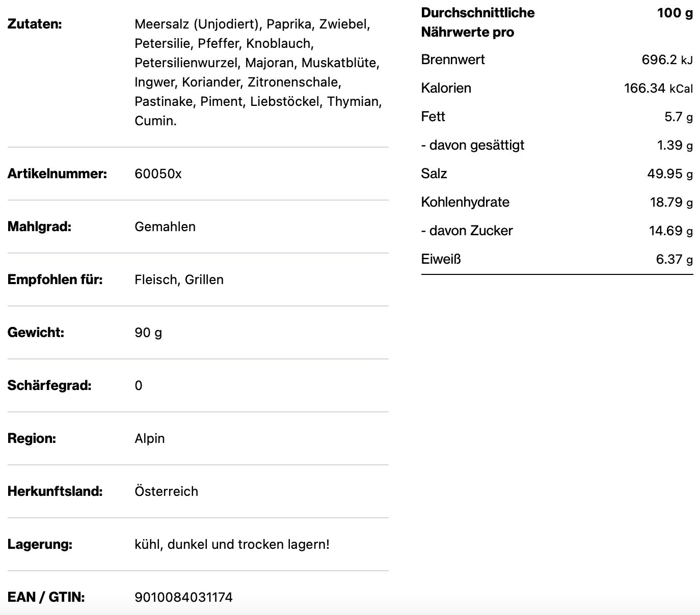Click the Mahlgrad value Gemahlen
This screenshot has height=615, width=700.
tap(165, 227)
